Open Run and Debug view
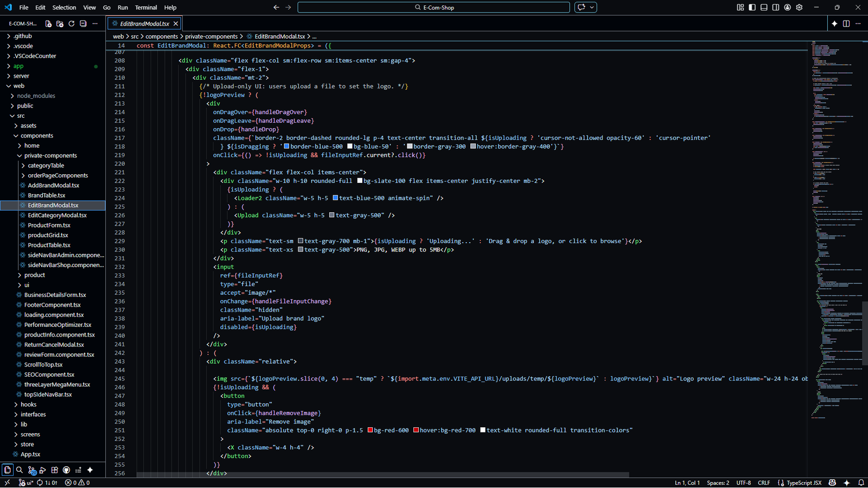Viewport: 868px width, 488px height. point(42,470)
